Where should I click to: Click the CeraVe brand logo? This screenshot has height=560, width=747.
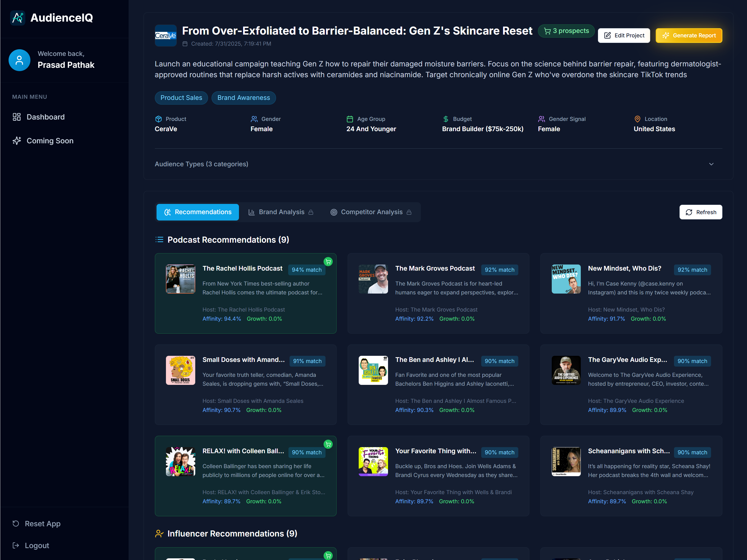165,35
